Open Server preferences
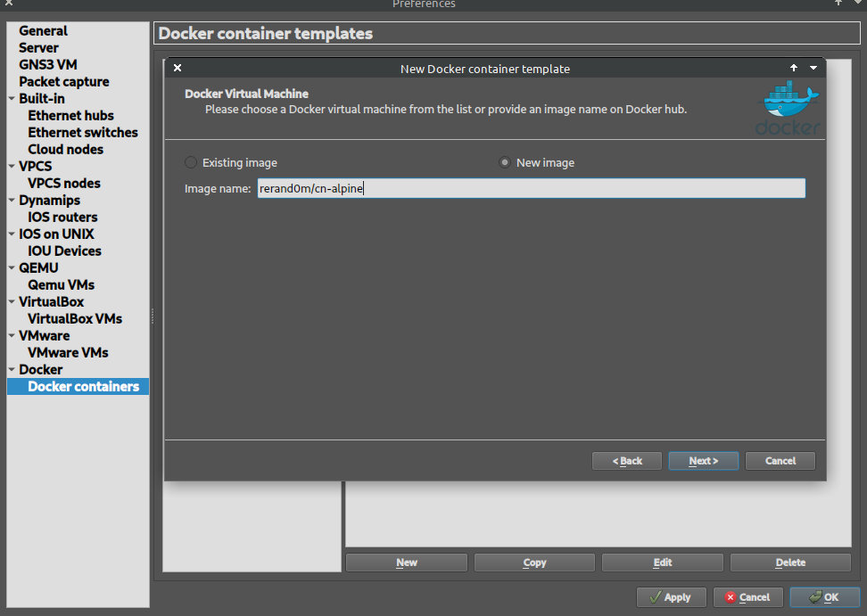The height and width of the screenshot is (616, 867). coord(38,48)
